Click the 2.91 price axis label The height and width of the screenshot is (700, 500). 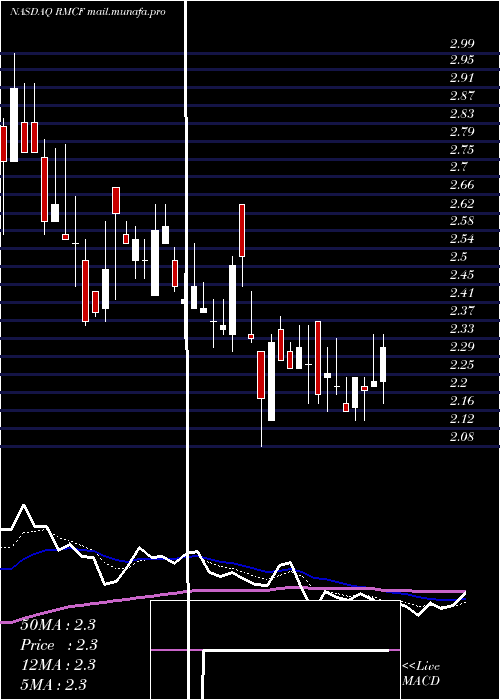click(x=462, y=78)
